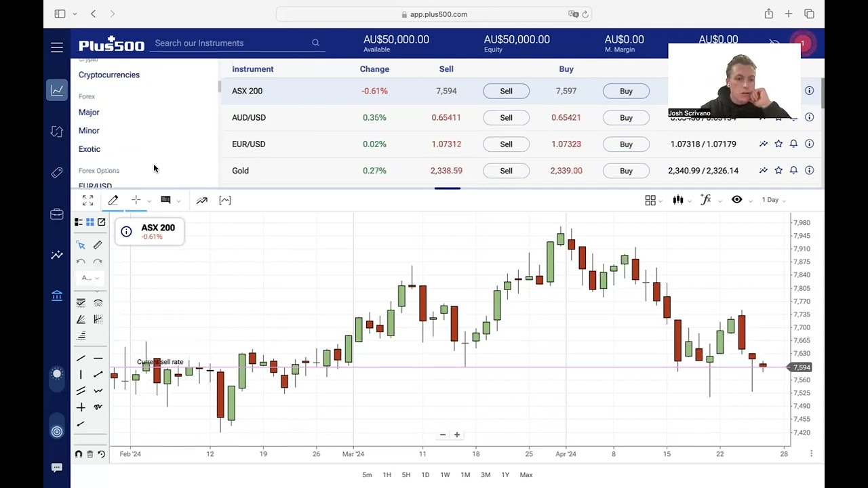Toggle price alert bell for EUR/USD

tap(793, 144)
